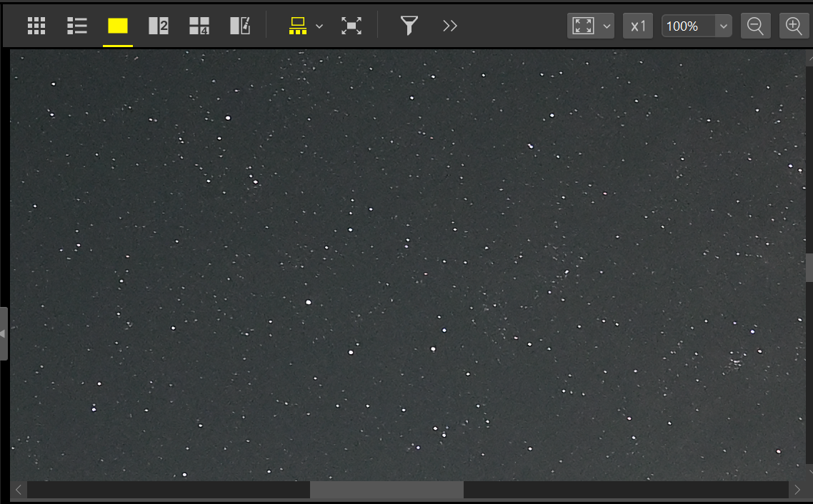
Task: Click the fit-to-screen button
Action: 584,26
